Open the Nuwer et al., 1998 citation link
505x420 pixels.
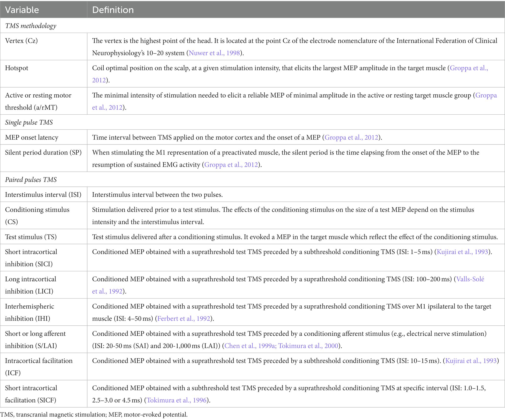click(214, 53)
